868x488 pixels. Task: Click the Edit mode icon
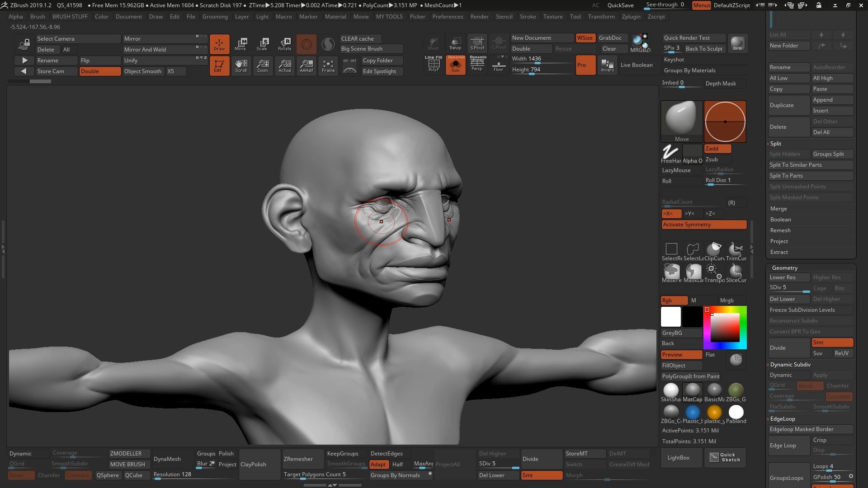pos(219,66)
